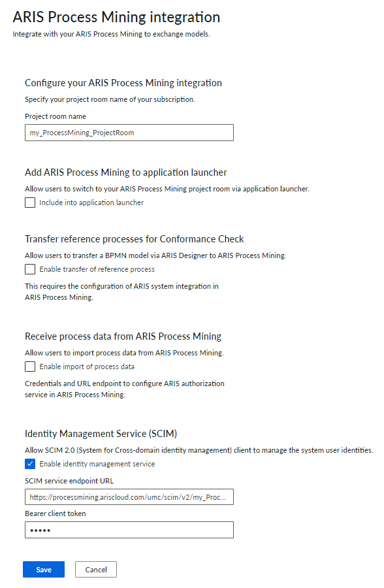Uncheck the blue identity management service checkbox

30,464
